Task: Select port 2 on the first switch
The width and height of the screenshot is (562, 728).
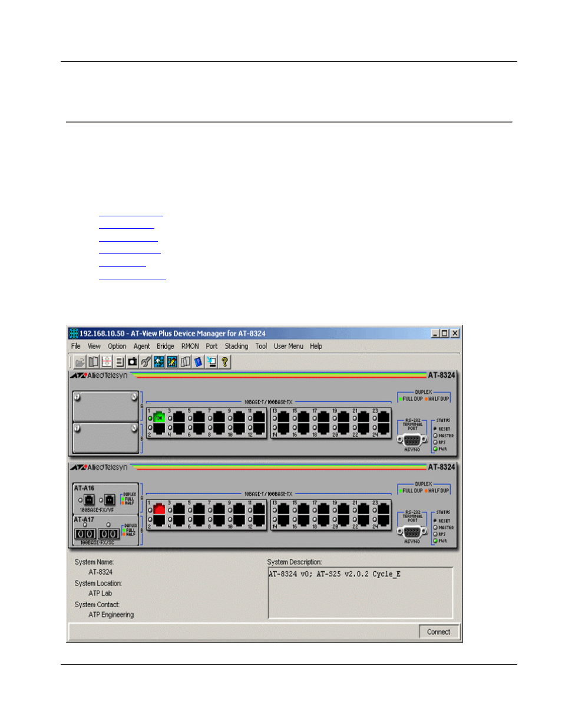Action: [159, 428]
